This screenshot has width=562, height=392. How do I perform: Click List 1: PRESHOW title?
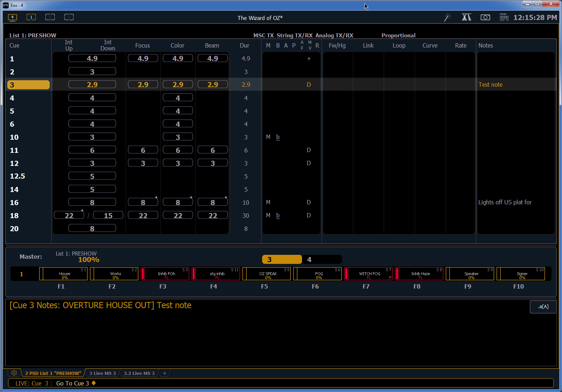pyautogui.click(x=33, y=35)
